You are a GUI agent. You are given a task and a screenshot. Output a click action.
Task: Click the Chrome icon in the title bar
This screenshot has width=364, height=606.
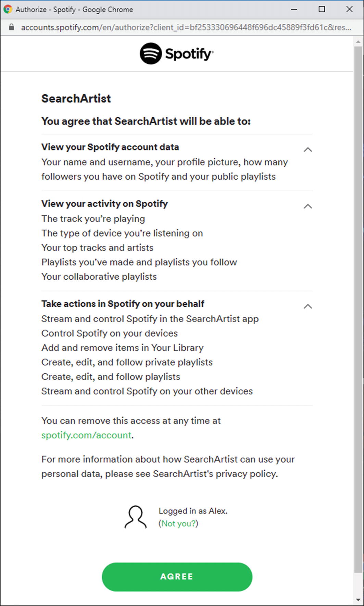[x=8, y=9]
